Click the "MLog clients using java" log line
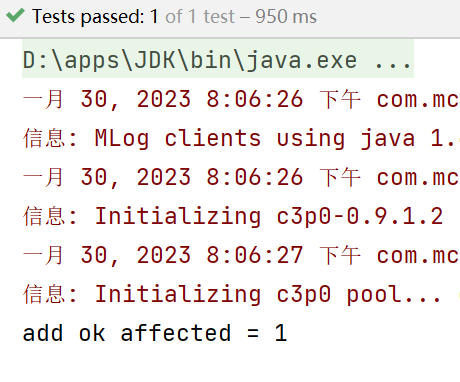 241,138
